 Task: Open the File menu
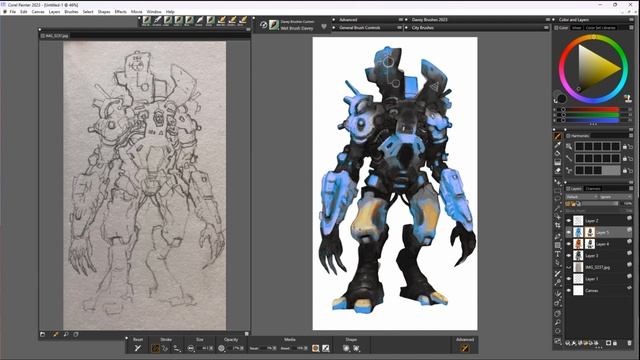click(x=13, y=12)
